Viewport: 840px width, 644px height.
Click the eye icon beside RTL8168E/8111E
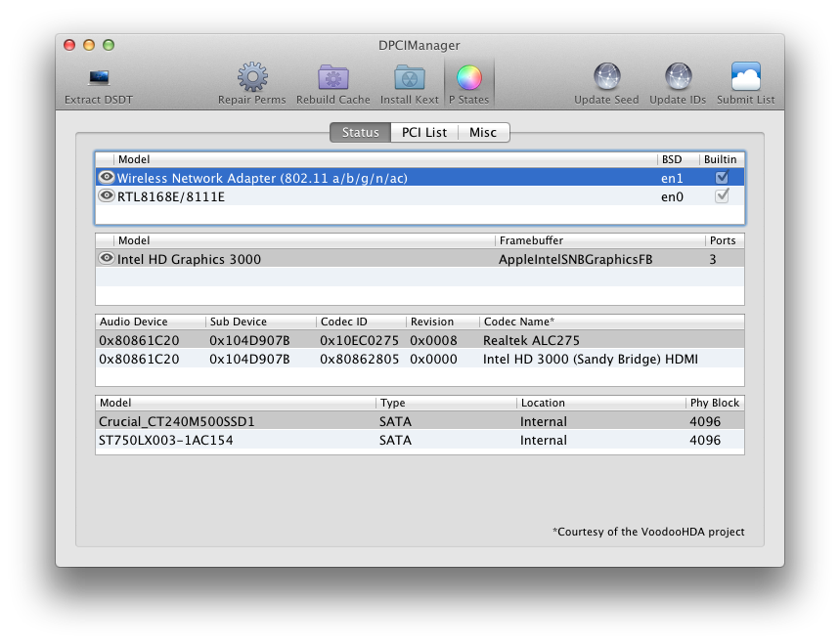pyautogui.click(x=107, y=195)
